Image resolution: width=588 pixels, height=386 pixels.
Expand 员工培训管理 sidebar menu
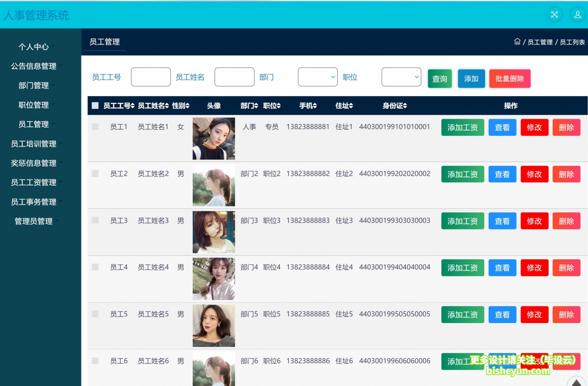(34, 144)
